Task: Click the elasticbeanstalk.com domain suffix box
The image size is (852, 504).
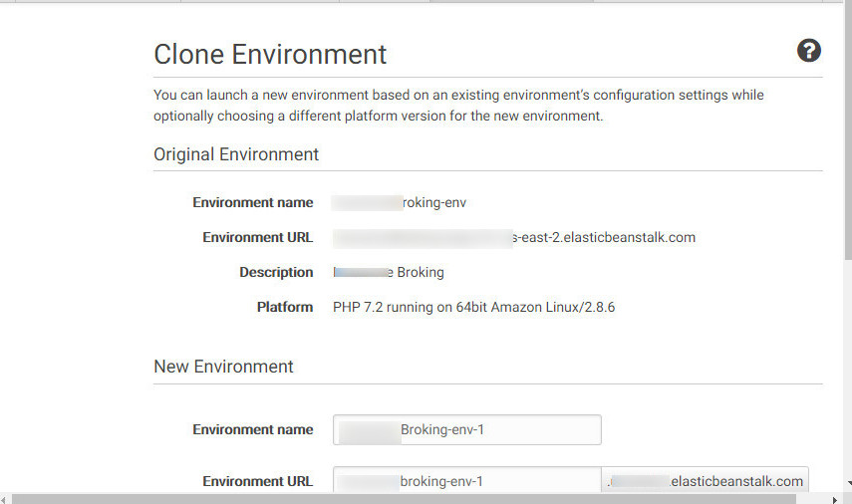Action: 706,481
